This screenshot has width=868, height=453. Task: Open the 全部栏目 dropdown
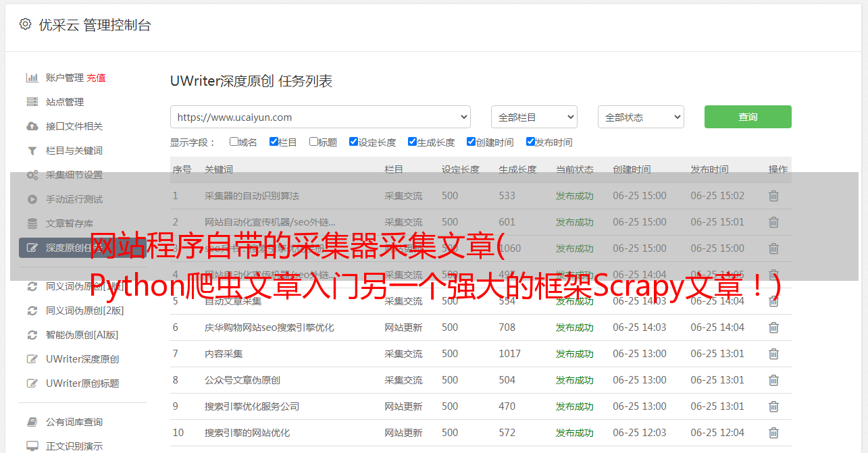tap(534, 117)
